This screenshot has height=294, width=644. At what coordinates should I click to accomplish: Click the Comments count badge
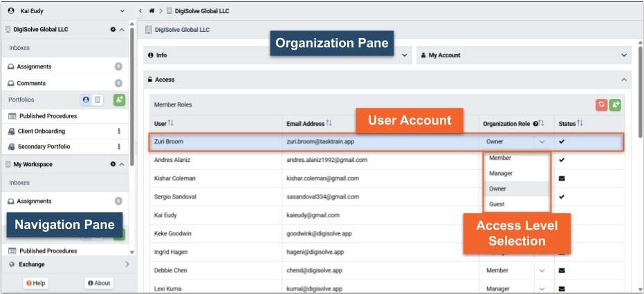pos(118,83)
